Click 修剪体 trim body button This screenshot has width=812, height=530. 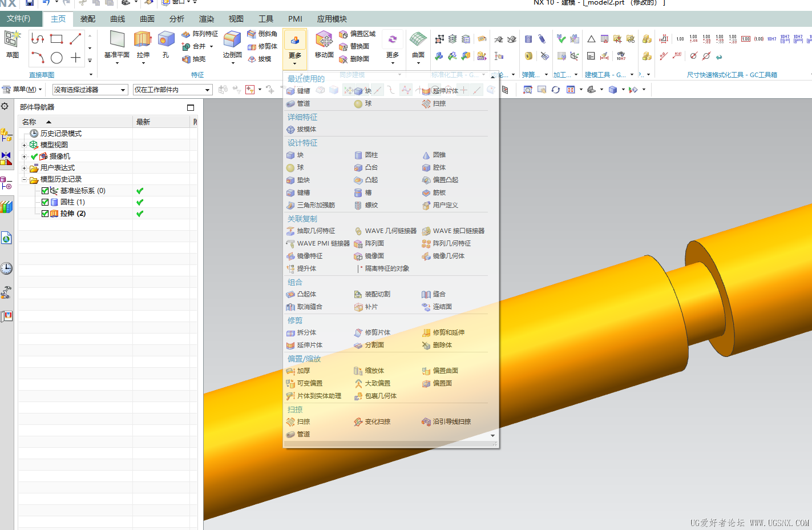coord(262,46)
